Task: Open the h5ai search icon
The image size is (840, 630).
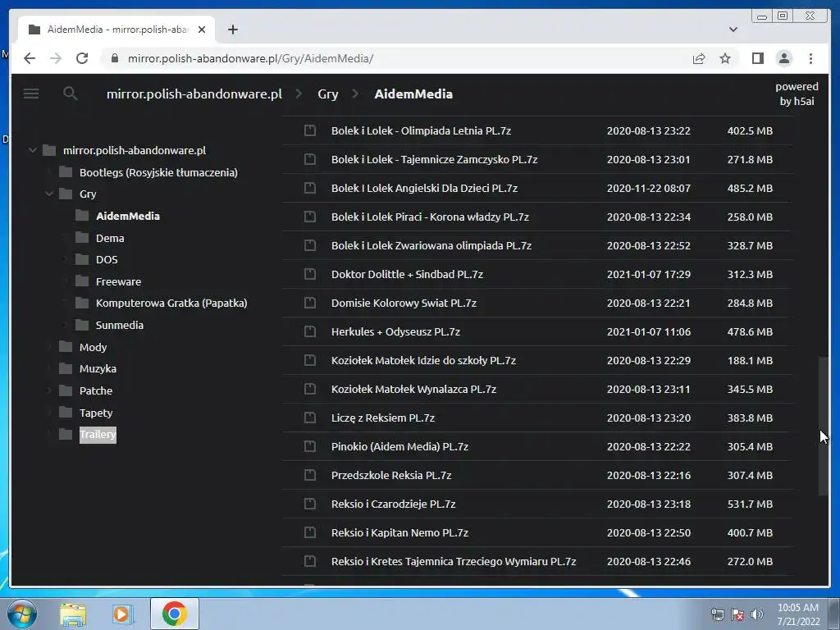Action: (71, 94)
